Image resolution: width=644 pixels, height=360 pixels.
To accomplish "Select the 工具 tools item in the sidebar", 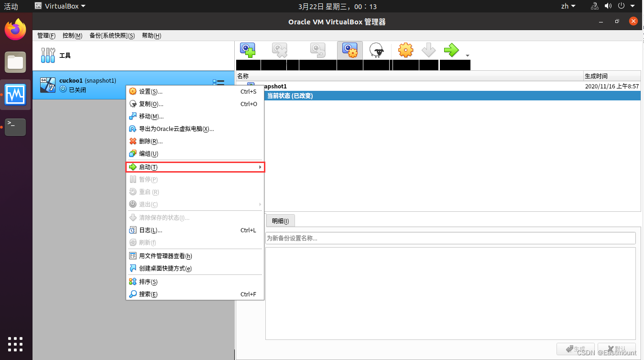I will pyautogui.click(x=134, y=55).
